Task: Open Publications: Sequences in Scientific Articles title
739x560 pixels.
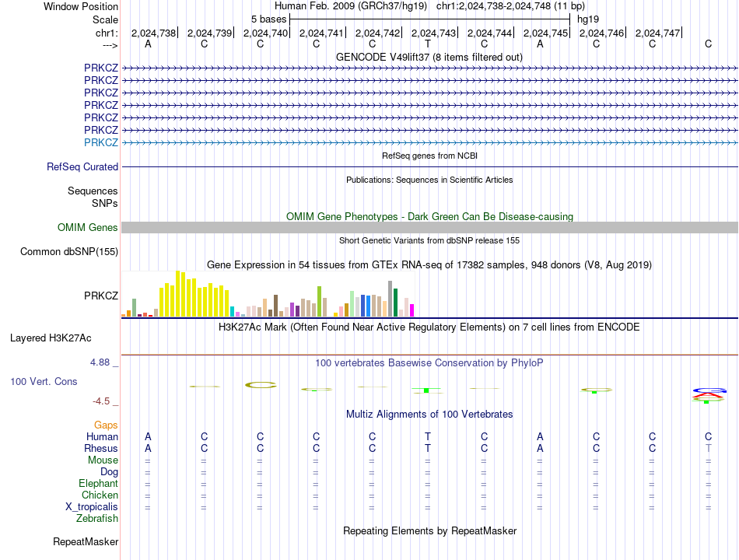Action: coord(429,180)
